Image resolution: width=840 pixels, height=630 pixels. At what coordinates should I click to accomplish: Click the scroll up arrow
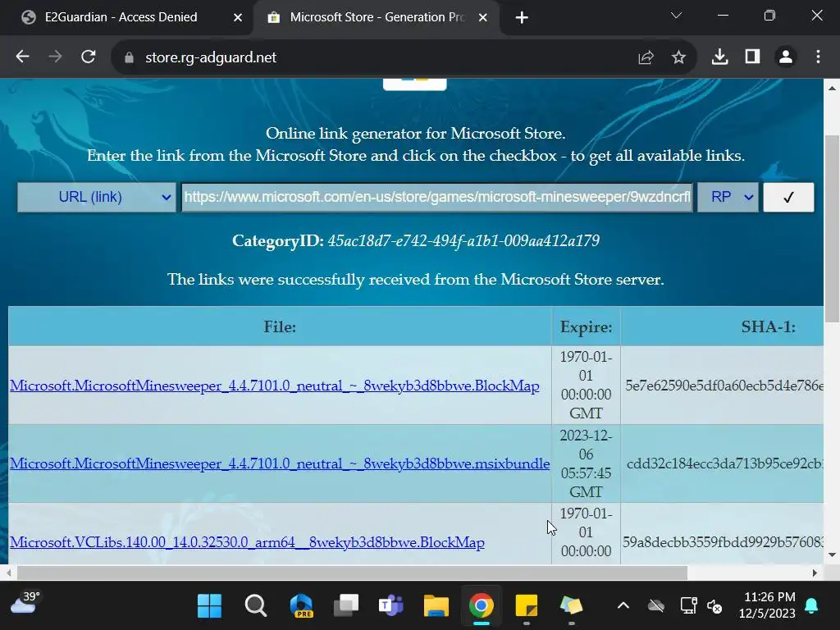pyautogui.click(x=832, y=88)
